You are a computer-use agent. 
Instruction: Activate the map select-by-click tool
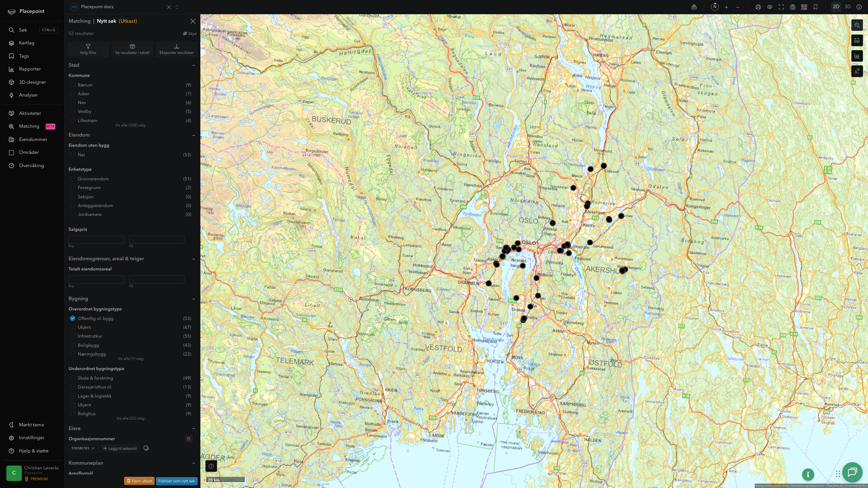pyautogui.click(x=857, y=25)
